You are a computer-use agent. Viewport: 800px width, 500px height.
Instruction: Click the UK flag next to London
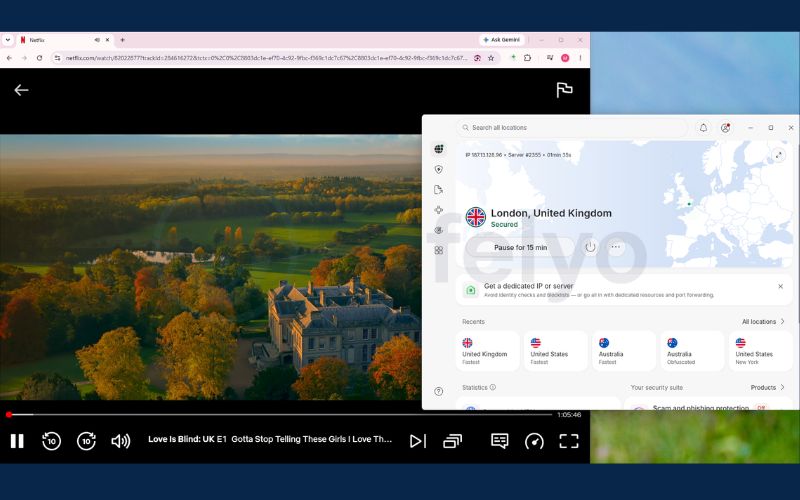coord(476,217)
